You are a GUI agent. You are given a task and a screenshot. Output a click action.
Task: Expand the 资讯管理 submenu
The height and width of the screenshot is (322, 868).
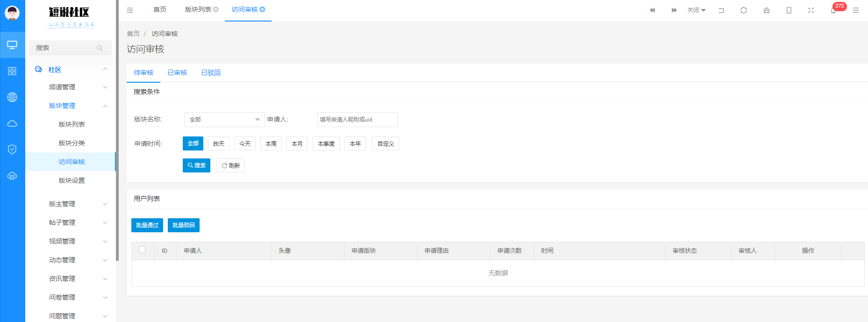pyautogui.click(x=105, y=279)
